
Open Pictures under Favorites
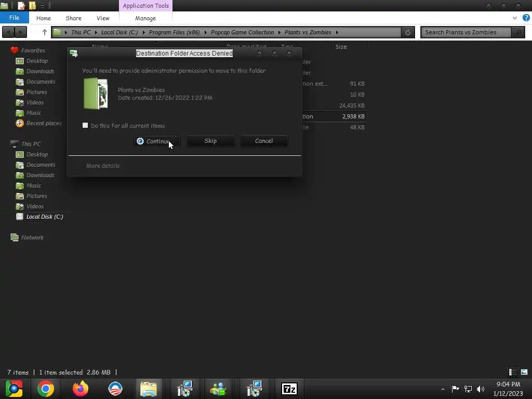pyautogui.click(x=37, y=92)
